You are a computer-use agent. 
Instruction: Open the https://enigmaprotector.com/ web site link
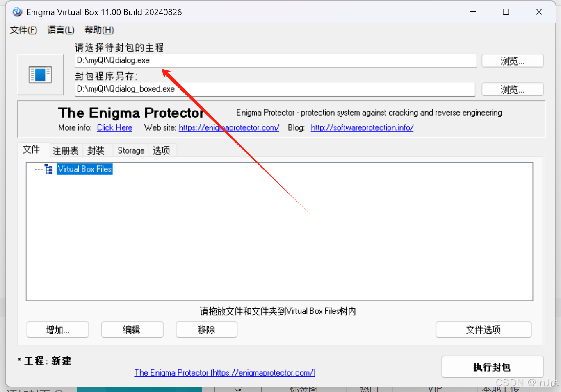(x=229, y=128)
